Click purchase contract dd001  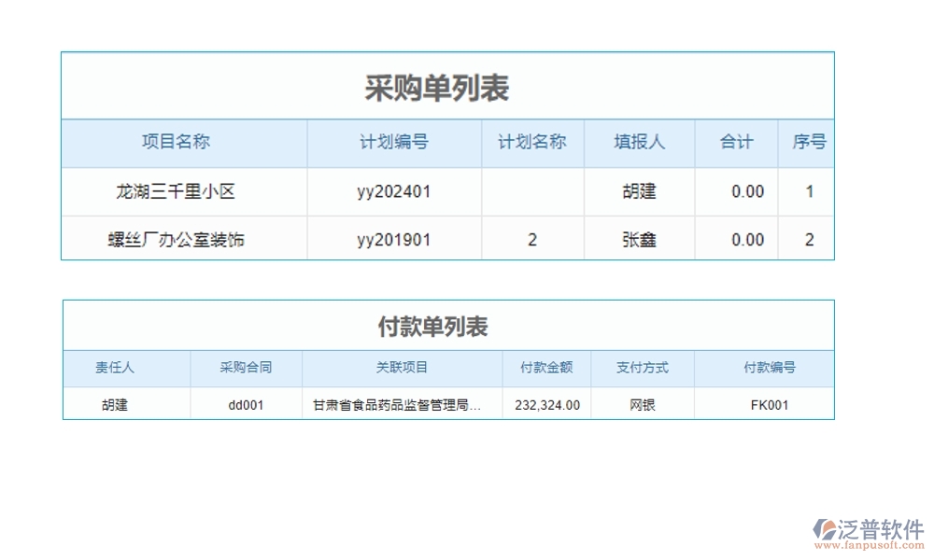[x=245, y=405]
